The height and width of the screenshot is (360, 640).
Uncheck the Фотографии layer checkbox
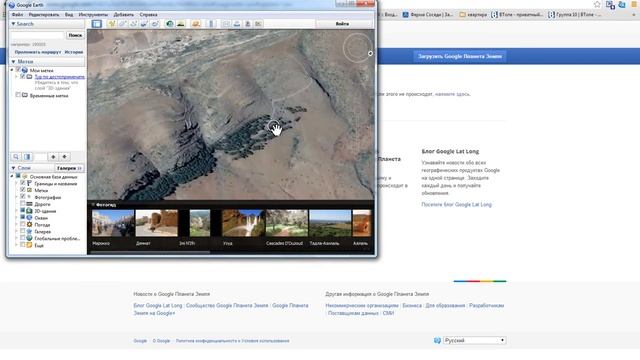(x=23, y=197)
